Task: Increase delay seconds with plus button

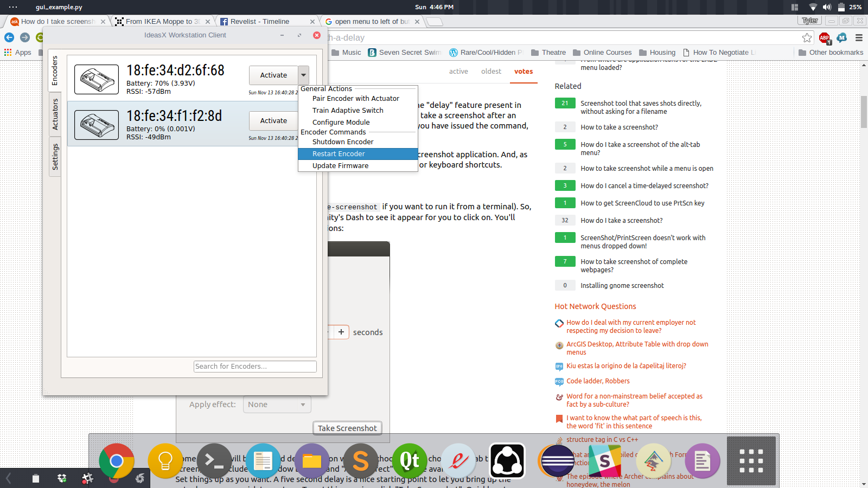Action: tap(341, 332)
